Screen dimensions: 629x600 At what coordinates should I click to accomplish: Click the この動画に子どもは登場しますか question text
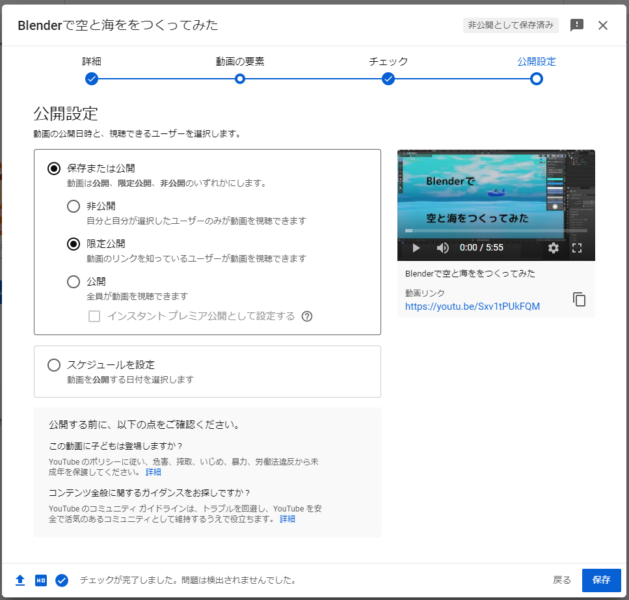pyautogui.click(x=116, y=446)
